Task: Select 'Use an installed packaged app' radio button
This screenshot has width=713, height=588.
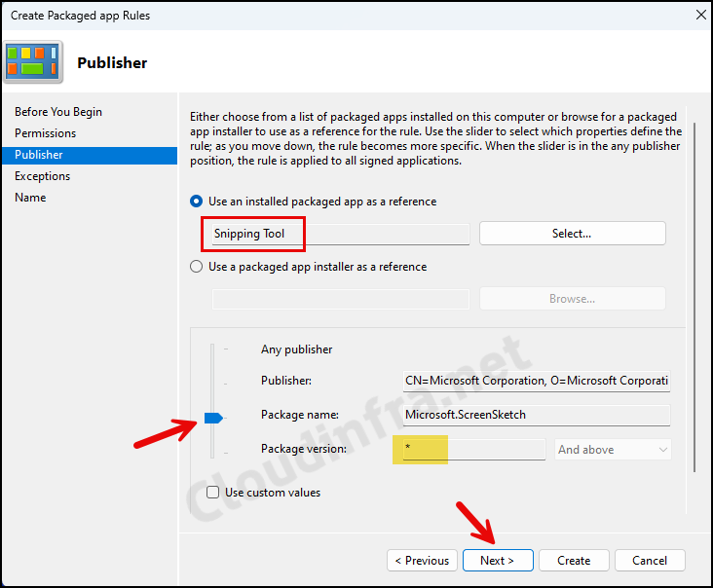Action: coord(196,202)
